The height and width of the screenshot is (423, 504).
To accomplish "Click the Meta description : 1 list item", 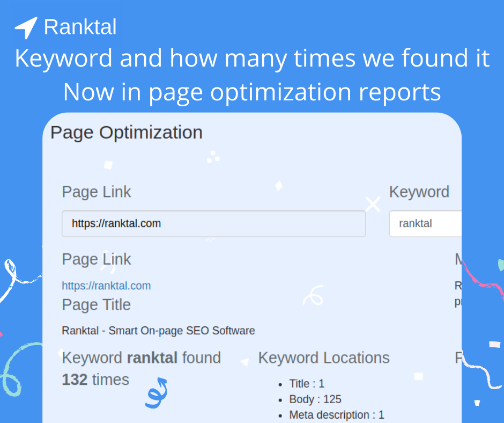I will pyautogui.click(x=337, y=415).
